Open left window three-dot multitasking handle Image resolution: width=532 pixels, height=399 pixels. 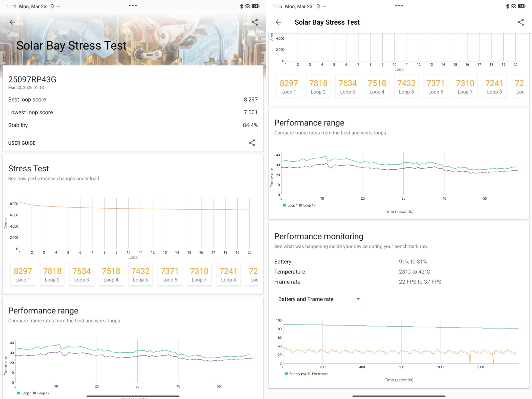point(133,6)
